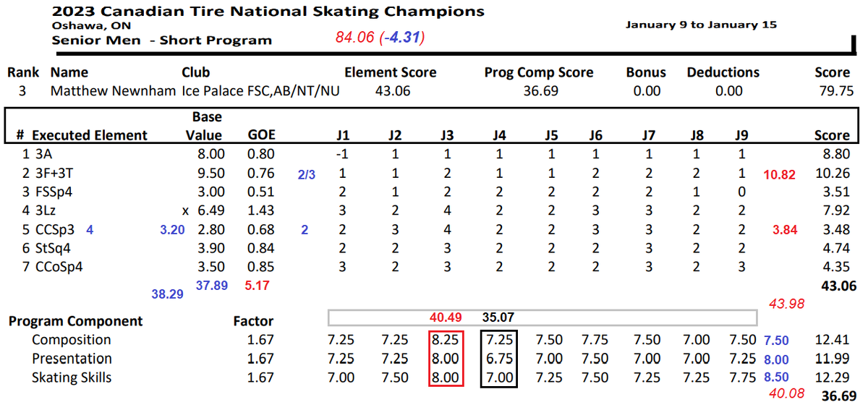Click the red 43.98 corrected element total
The image size is (868, 410).
(788, 304)
